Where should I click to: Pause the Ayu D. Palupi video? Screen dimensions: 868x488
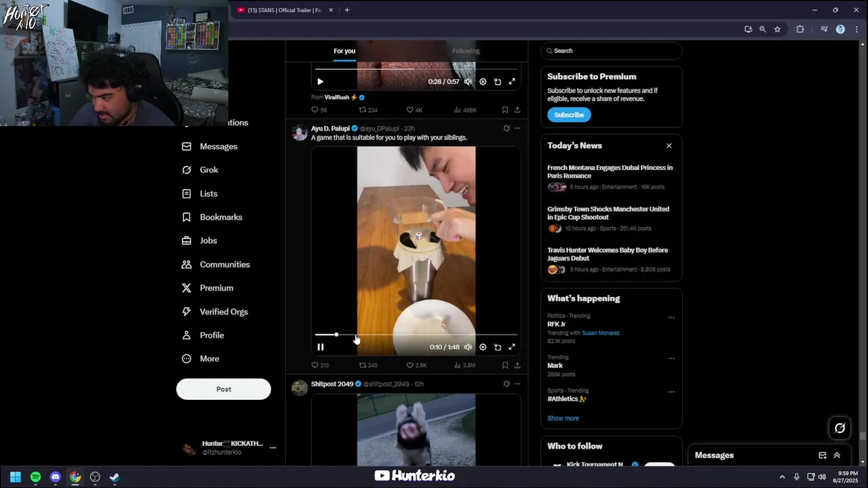[x=321, y=347]
